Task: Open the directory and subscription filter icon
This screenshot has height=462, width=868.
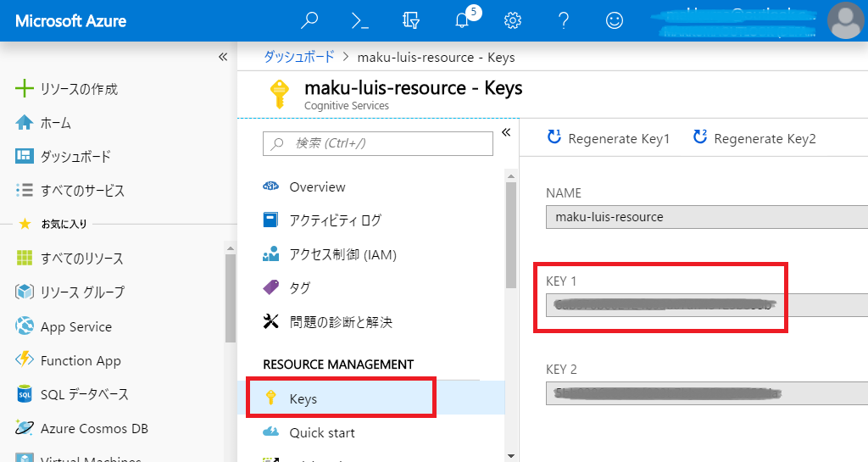Action: [x=411, y=20]
